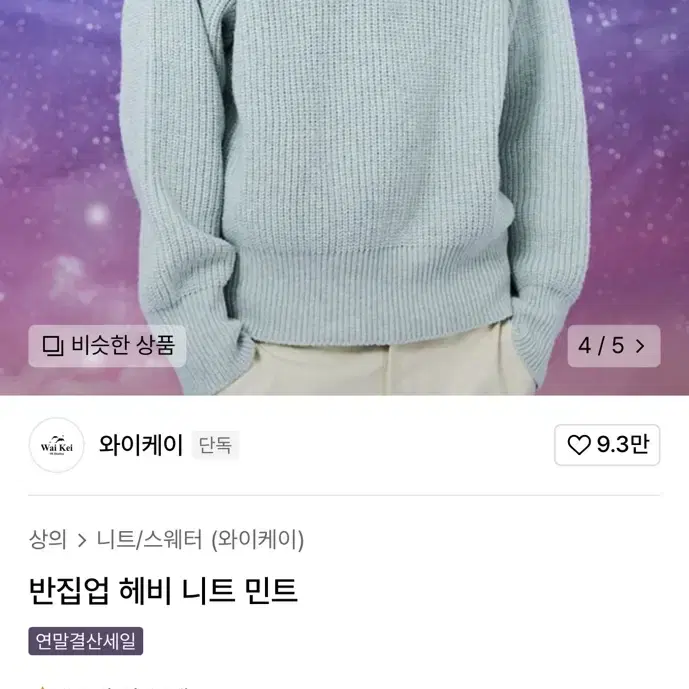Click the 연말결산세일 sale tag
Image resolution: width=689 pixels, height=689 pixels.
pyautogui.click(x=86, y=641)
